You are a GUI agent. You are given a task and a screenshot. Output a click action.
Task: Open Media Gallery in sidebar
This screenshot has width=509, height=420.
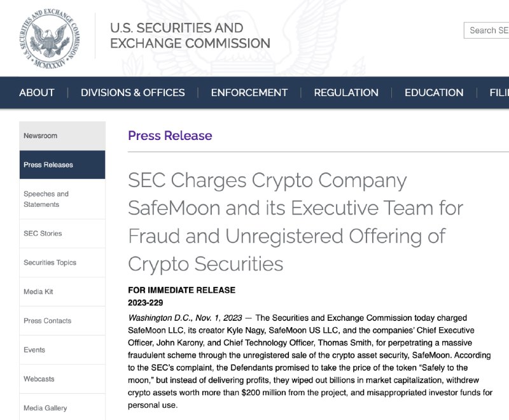[62, 407]
